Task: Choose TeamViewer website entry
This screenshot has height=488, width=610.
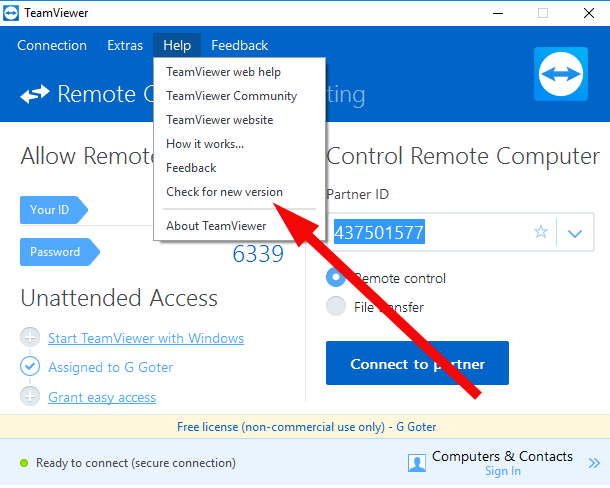Action: [x=239, y=120]
